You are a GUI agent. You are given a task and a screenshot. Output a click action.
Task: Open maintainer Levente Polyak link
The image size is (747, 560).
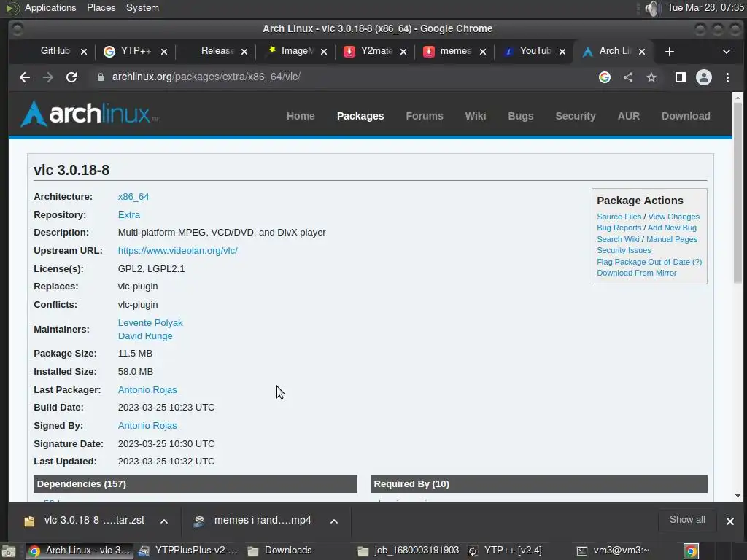(150, 323)
